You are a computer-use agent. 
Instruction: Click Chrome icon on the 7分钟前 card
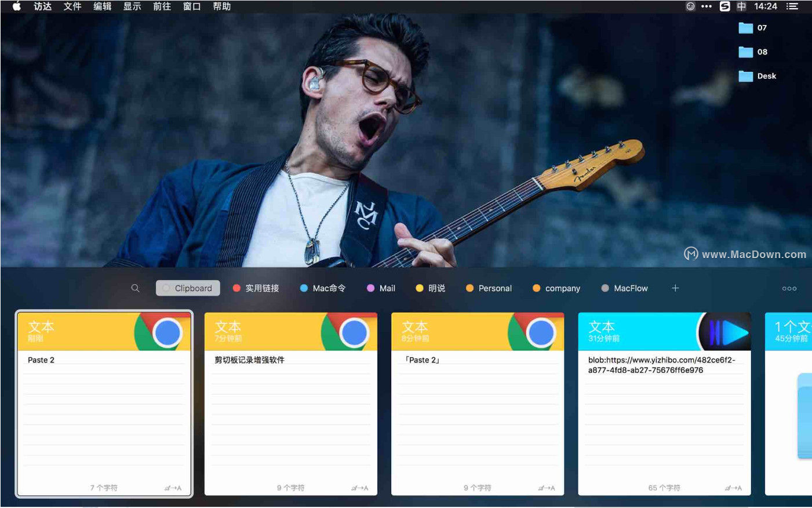coord(350,332)
